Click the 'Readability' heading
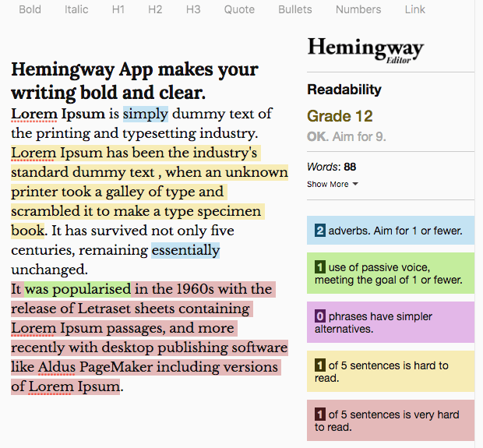483x448 pixels. click(x=344, y=90)
